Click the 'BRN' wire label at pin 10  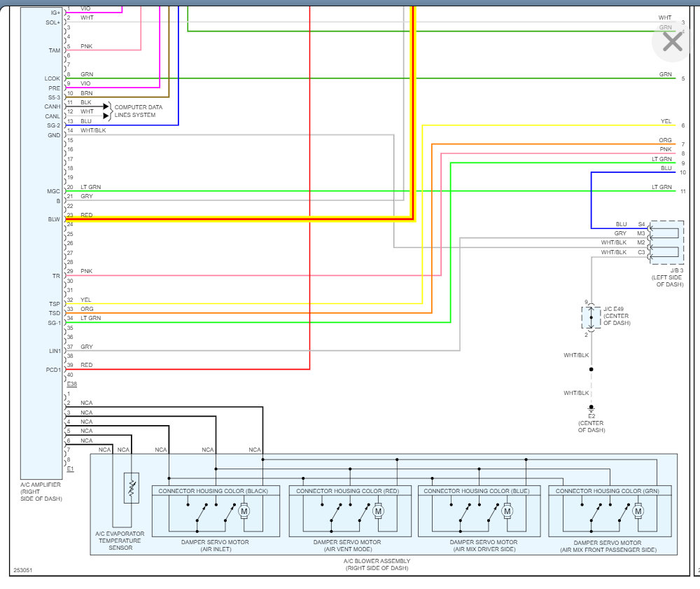87,93
